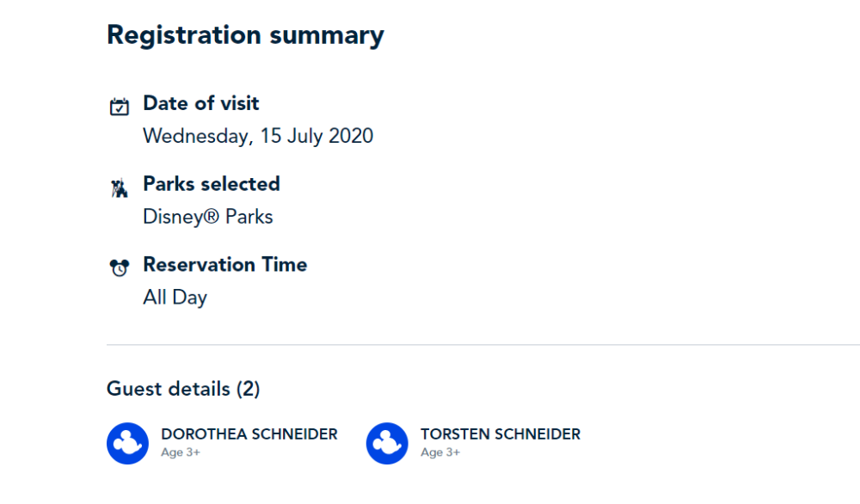Click the Parks selected label

[x=212, y=184]
